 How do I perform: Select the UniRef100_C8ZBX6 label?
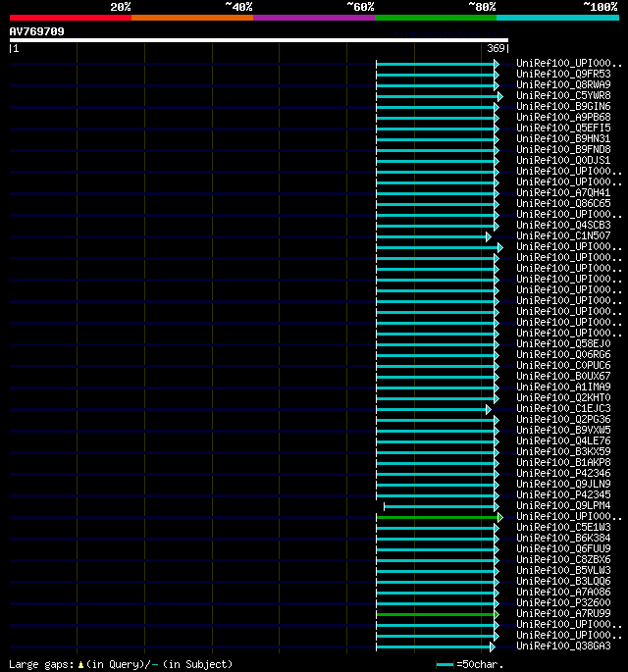tap(563, 559)
